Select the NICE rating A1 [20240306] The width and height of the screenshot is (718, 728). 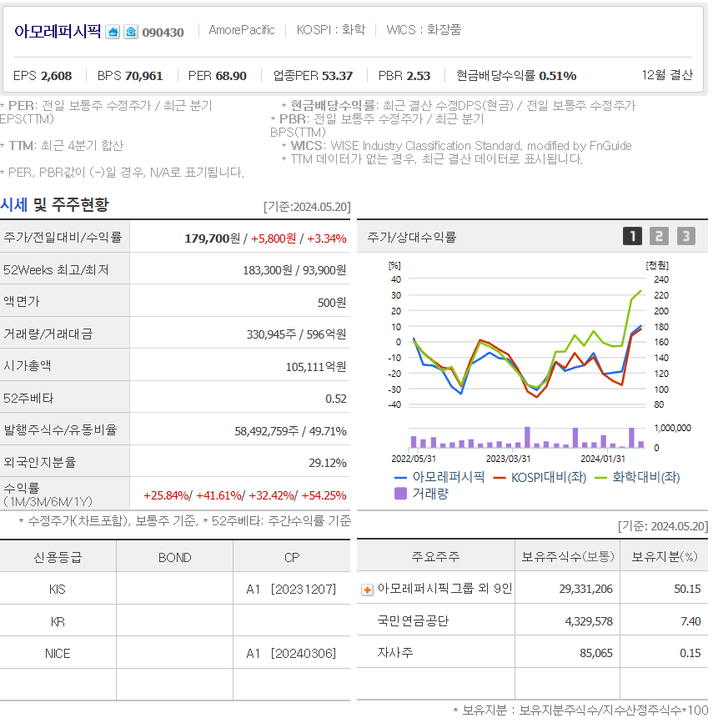click(291, 653)
